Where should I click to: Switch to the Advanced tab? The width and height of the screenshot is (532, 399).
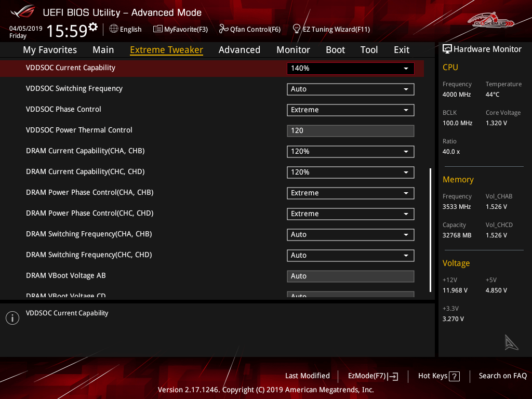(239, 50)
